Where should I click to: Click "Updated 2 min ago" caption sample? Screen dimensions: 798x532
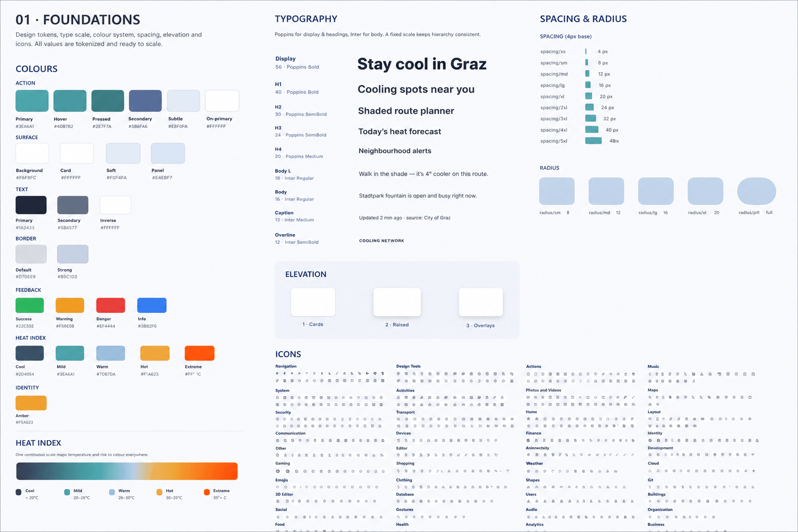pyautogui.click(x=380, y=218)
